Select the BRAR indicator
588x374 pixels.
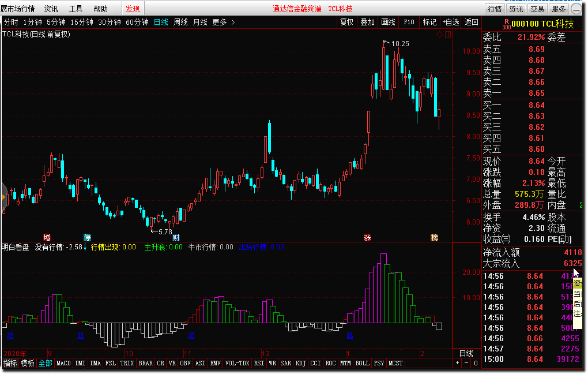click(x=145, y=363)
